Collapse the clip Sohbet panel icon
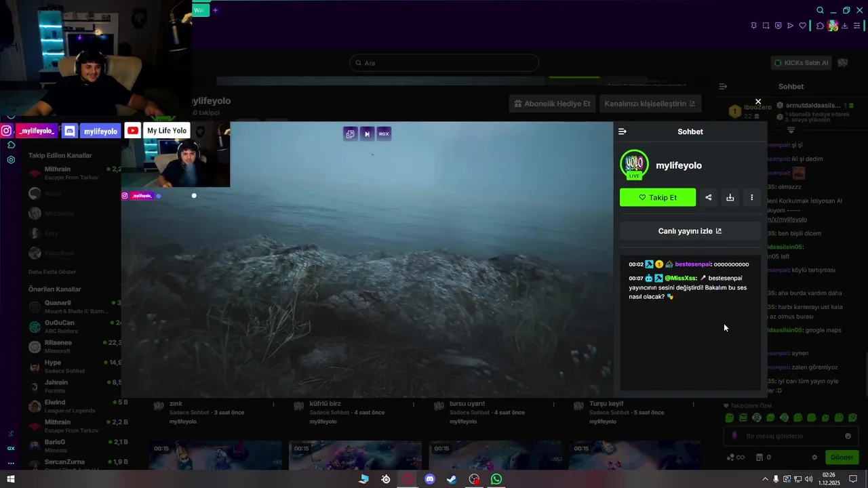 (x=623, y=131)
